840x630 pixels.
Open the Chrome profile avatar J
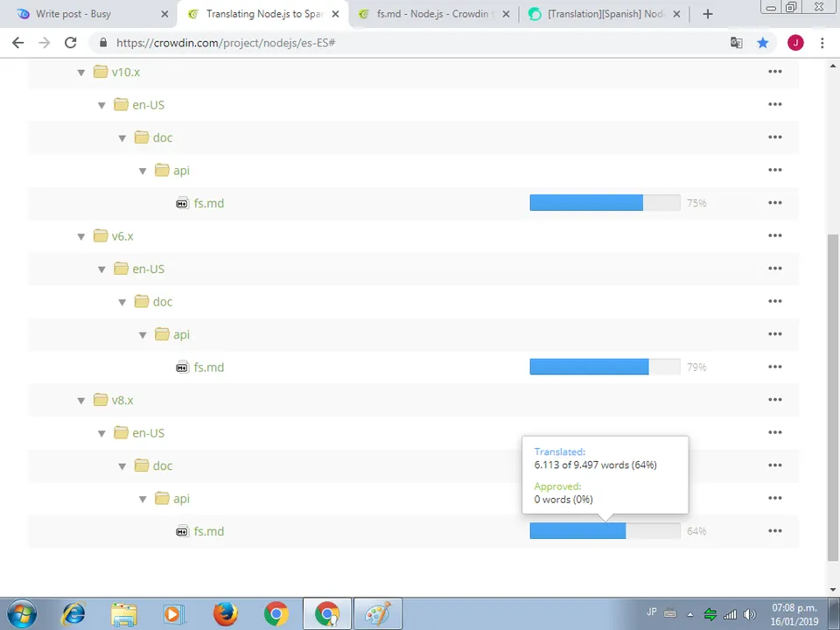point(795,43)
